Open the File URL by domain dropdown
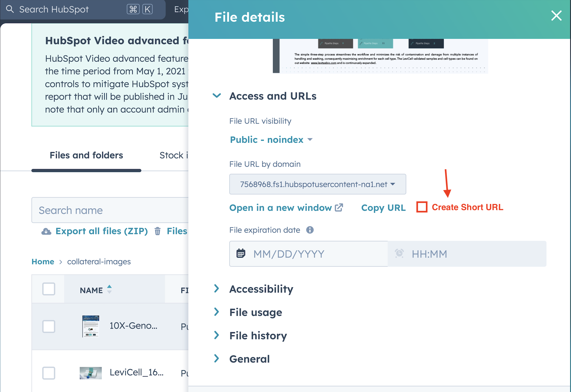This screenshot has height=392, width=571. 317,184
